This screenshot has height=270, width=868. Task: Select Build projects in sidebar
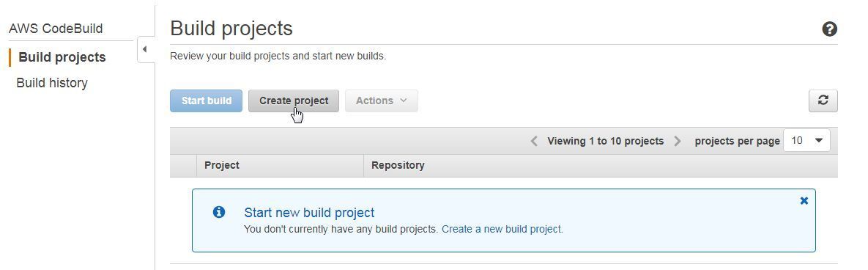pos(62,57)
